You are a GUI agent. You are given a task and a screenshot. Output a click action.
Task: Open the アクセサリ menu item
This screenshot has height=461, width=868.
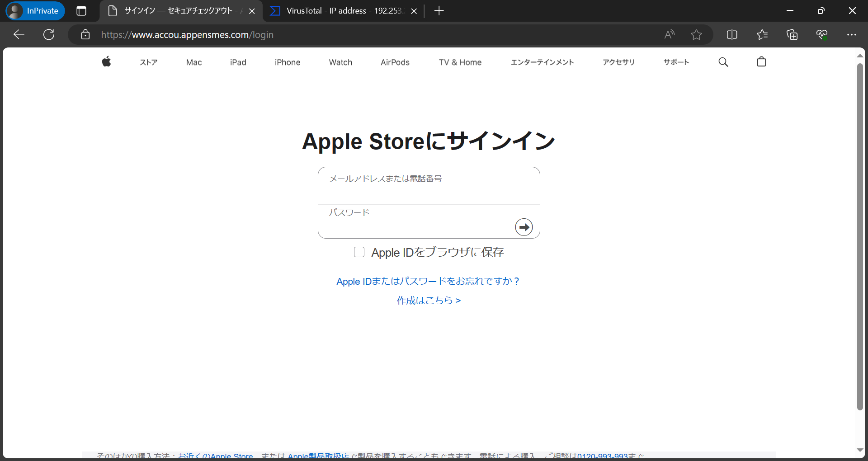coord(618,62)
